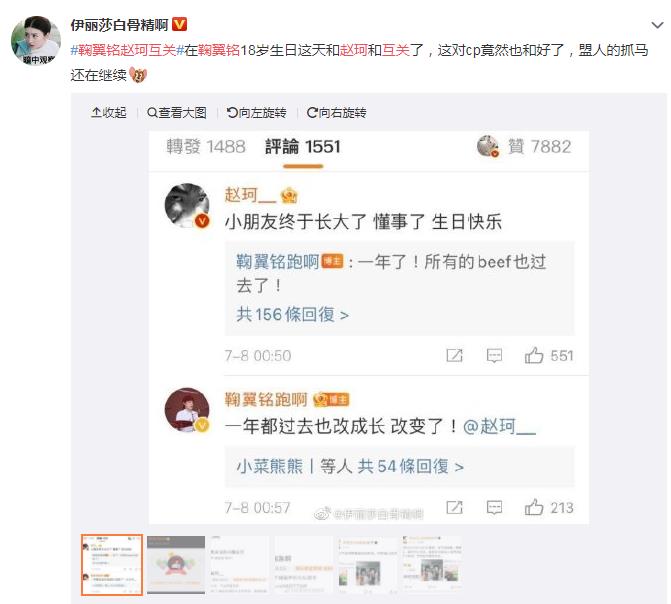Screen dimensions: 671x604
Task: Like 赵珂's comment with 551 likes
Action: click(549, 355)
